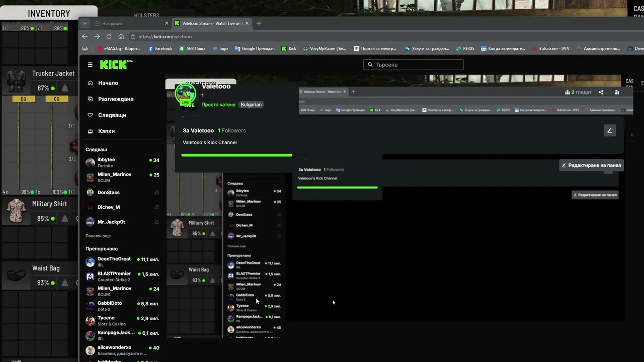
Task: Click the INVENTORY tab in the game window
Action: [49, 13]
